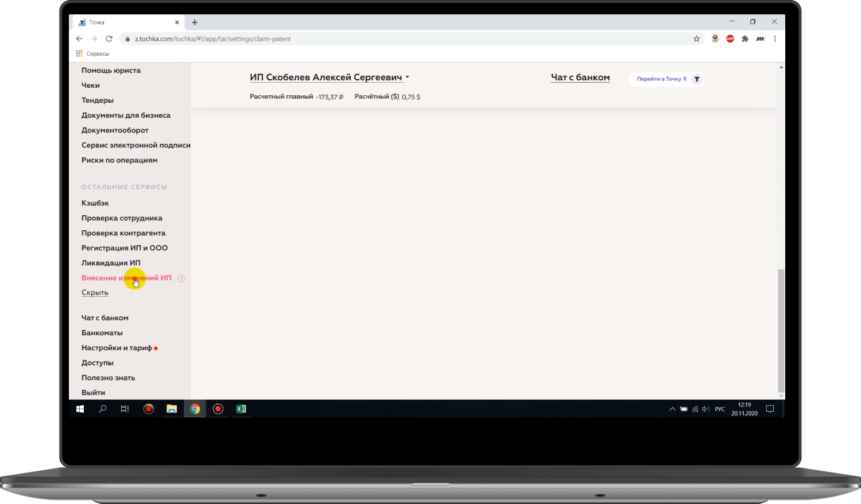Click Скрыть link to collapse services
Screen dimensions: 861x504
pos(95,293)
